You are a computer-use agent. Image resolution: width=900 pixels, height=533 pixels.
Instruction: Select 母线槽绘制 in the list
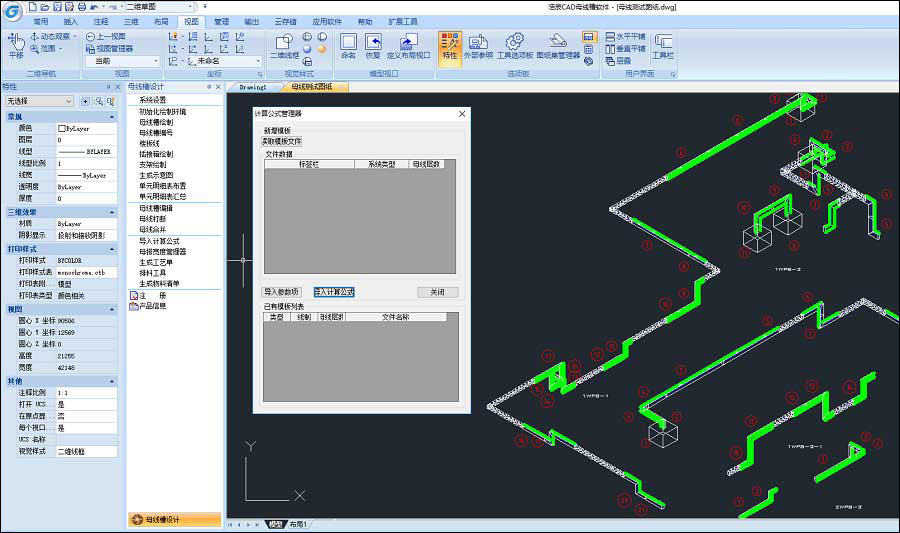tap(156, 122)
